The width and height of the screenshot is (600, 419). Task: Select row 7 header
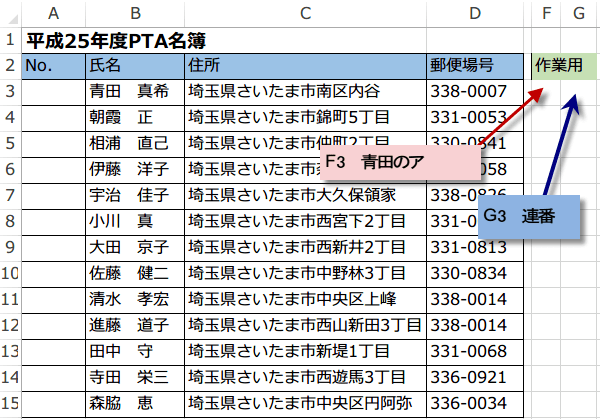[10, 196]
